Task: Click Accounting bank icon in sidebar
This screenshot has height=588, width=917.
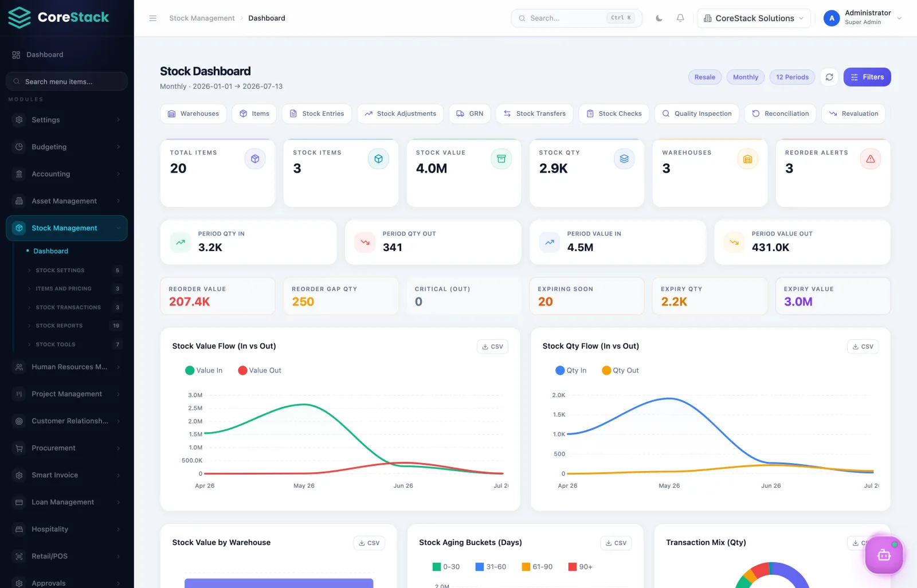Action: [x=19, y=174]
